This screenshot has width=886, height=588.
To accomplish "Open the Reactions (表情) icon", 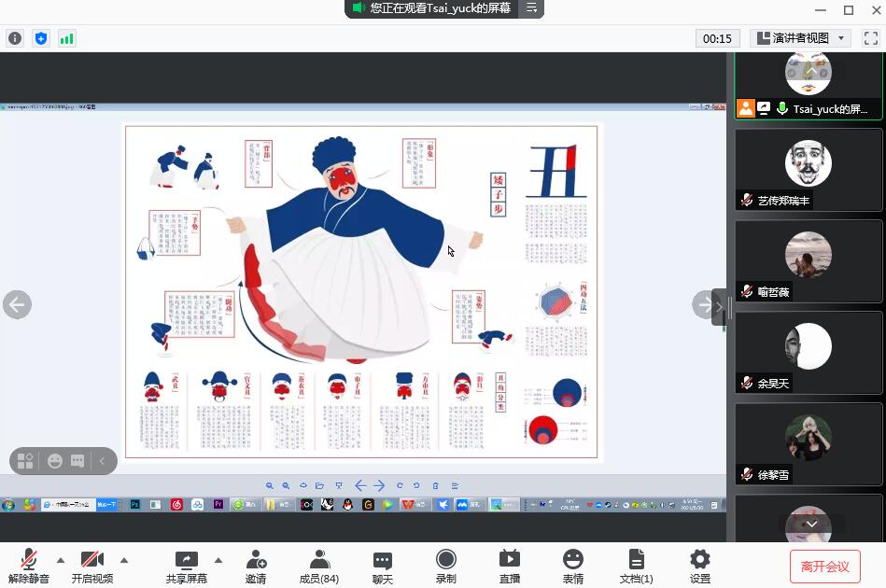I will [x=573, y=566].
